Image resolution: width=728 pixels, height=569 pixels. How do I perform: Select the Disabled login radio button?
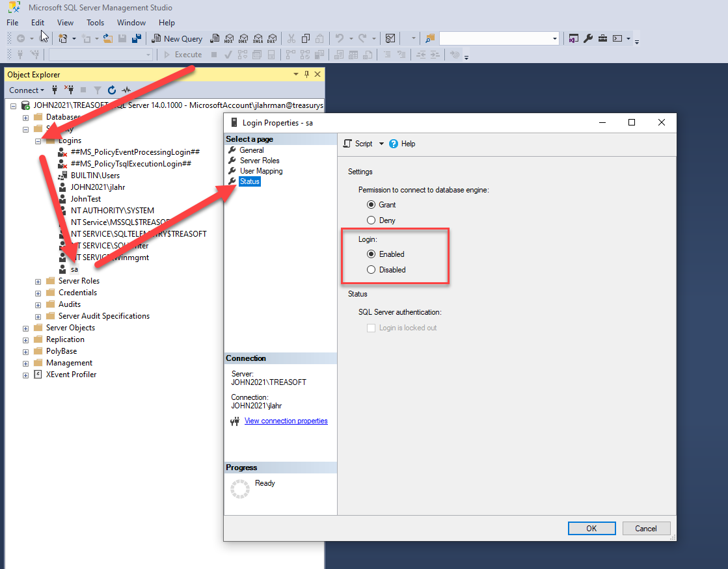point(371,270)
